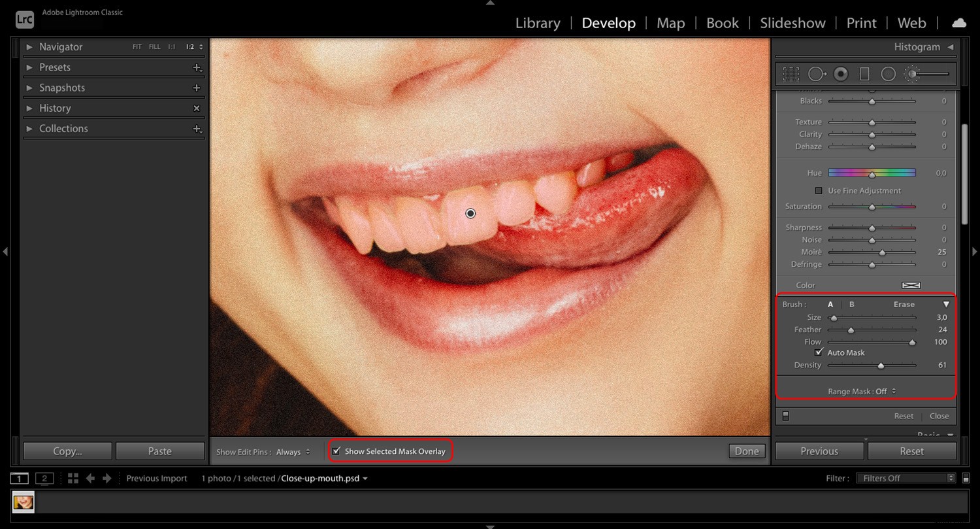
Task: Select the Crop Overlay tool
Action: [x=792, y=74]
